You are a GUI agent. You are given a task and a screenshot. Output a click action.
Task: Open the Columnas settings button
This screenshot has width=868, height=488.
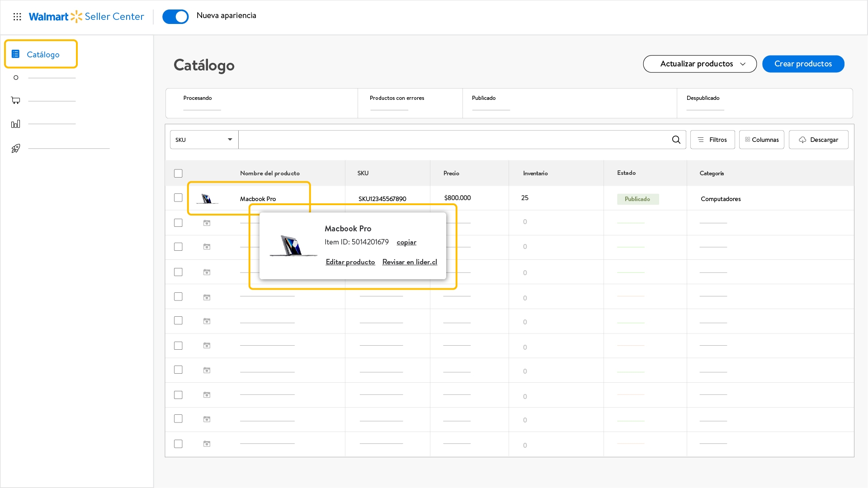(x=762, y=140)
